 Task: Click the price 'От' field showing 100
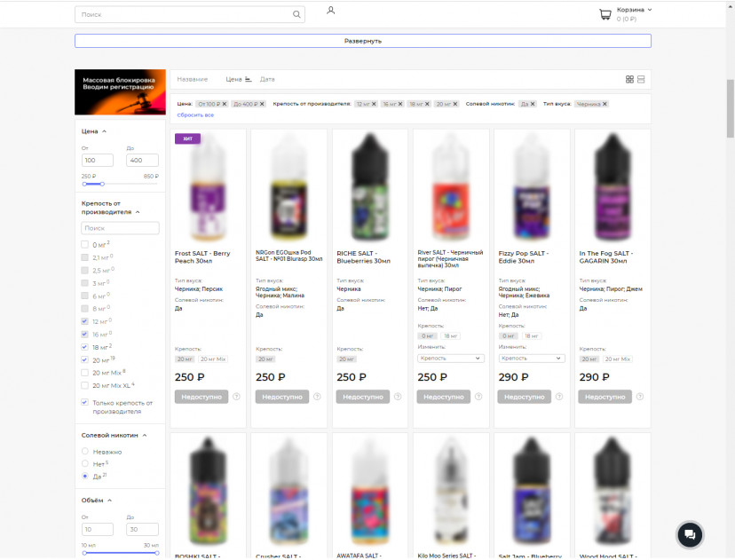point(98,161)
